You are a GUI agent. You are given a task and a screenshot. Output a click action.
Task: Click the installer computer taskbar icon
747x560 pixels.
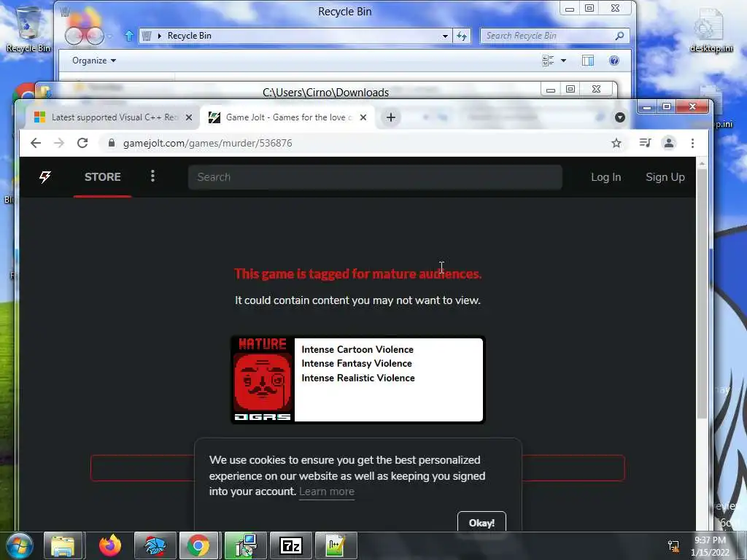(245, 545)
